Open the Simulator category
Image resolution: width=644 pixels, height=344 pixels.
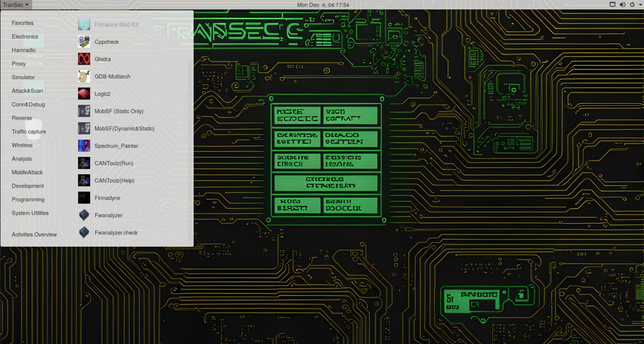[x=23, y=78]
